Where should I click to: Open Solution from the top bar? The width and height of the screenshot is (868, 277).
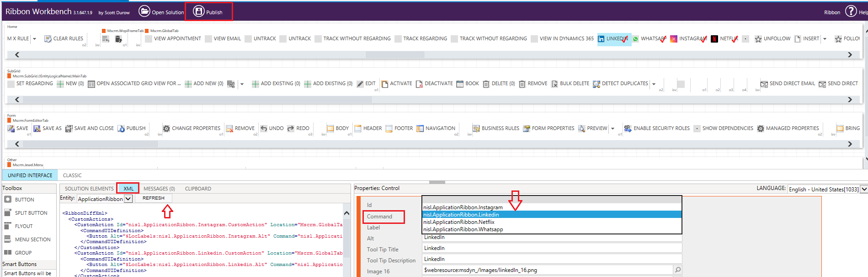coord(161,12)
